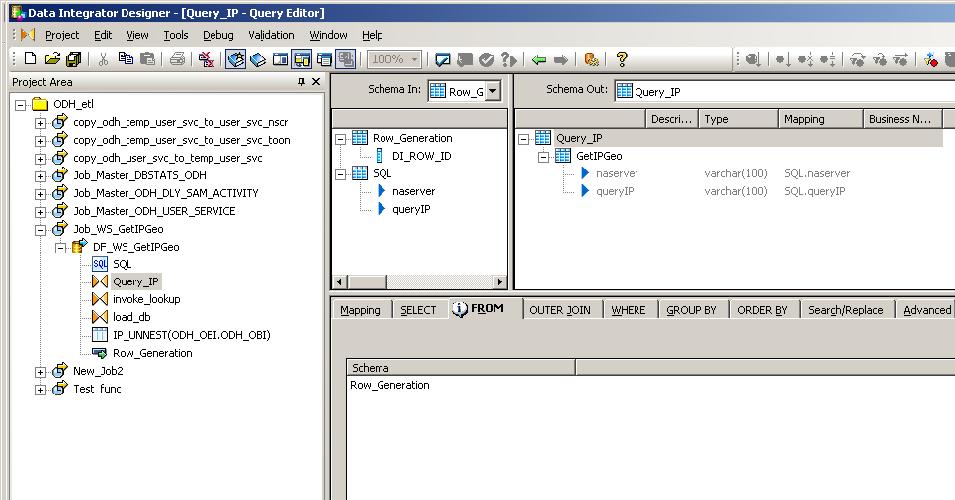
Task: Open the Central Object Library icon
Action: [x=258, y=59]
